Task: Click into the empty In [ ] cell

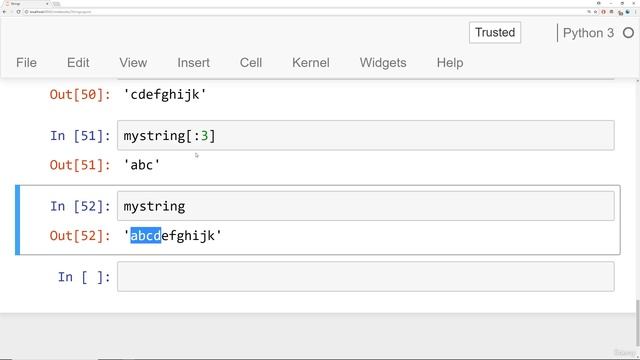Action: pyautogui.click(x=365, y=276)
